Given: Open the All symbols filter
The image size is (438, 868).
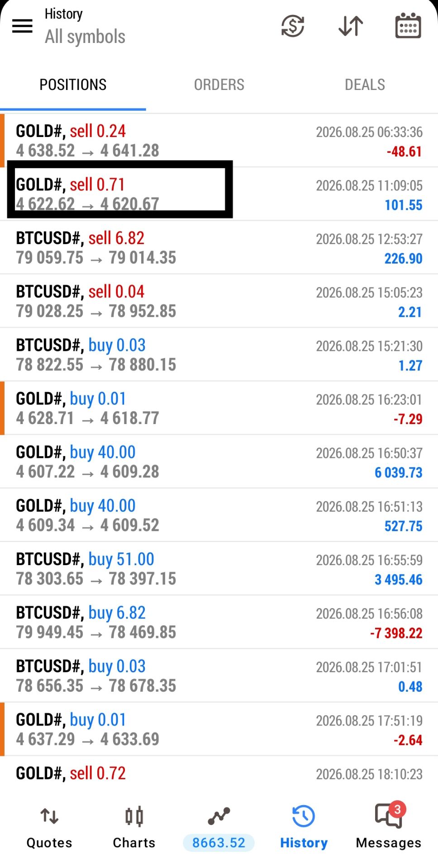Looking at the screenshot, I should click(85, 37).
